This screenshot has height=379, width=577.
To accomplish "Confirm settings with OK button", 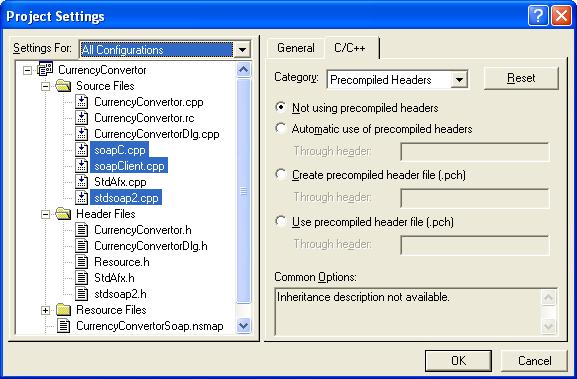I will (459, 361).
